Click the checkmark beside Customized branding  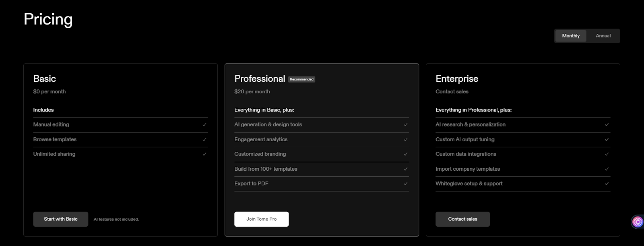[x=406, y=154]
